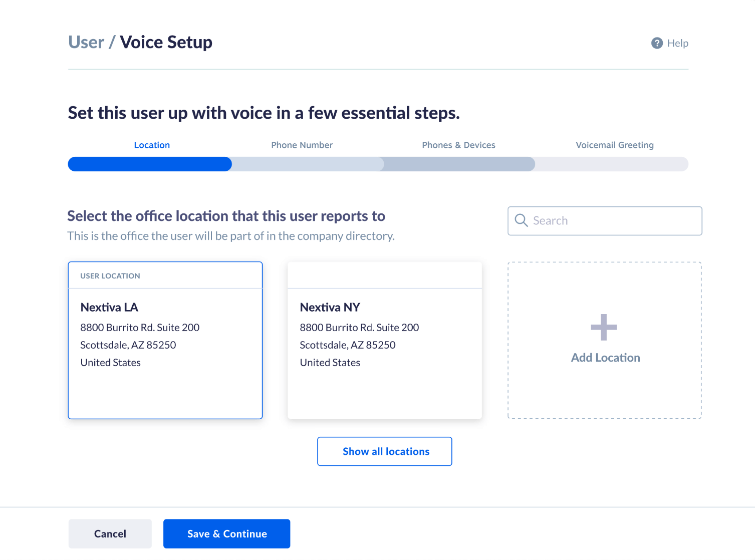Select the Voice Setup page title
Screen dimensions: 755x560
[x=166, y=42]
